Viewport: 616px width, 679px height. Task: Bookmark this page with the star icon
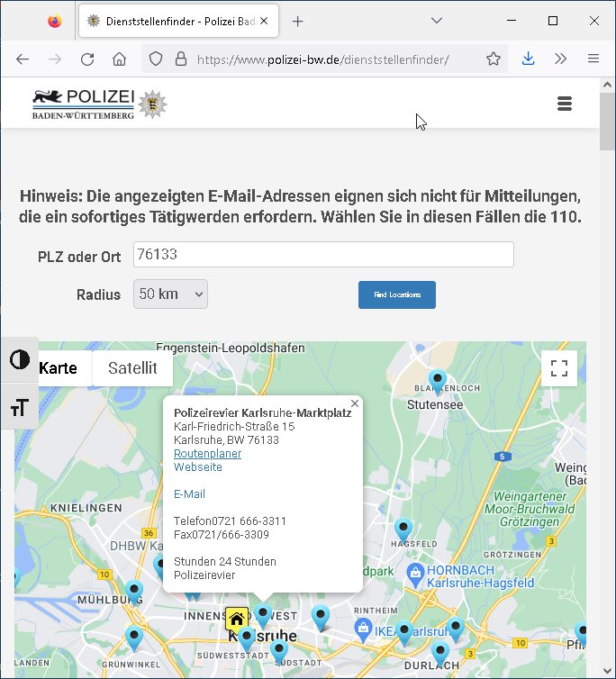[x=494, y=59]
